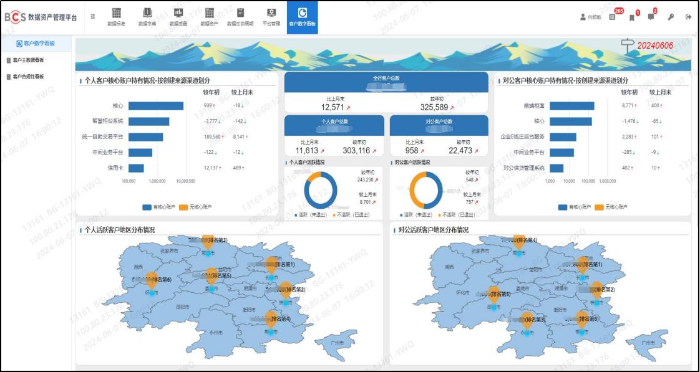Click the logout arrow icon in header
This screenshot has height=372, width=700.
click(x=688, y=17)
